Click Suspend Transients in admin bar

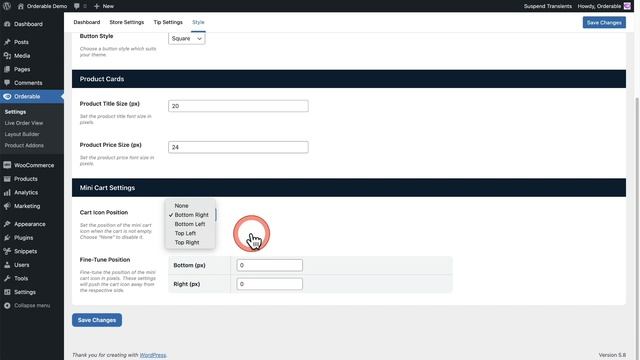tap(548, 6)
